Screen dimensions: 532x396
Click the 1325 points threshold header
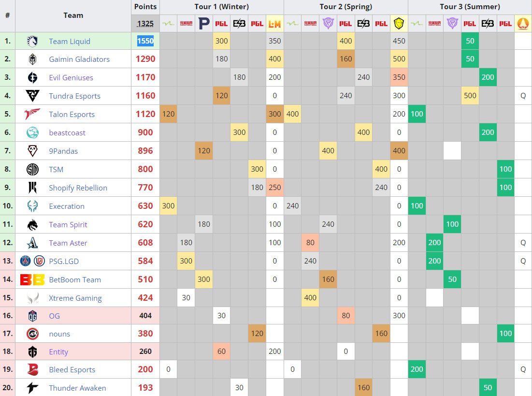pyautogui.click(x=145, y=23)
